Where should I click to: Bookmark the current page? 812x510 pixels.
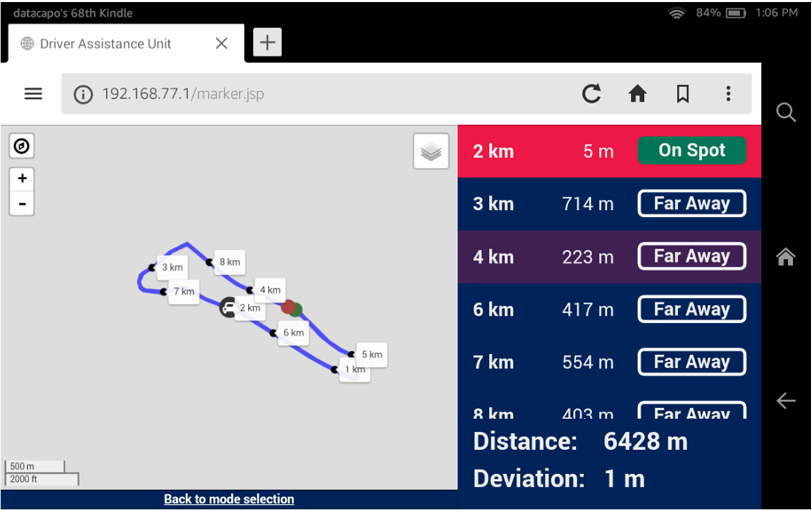point(682,94)
